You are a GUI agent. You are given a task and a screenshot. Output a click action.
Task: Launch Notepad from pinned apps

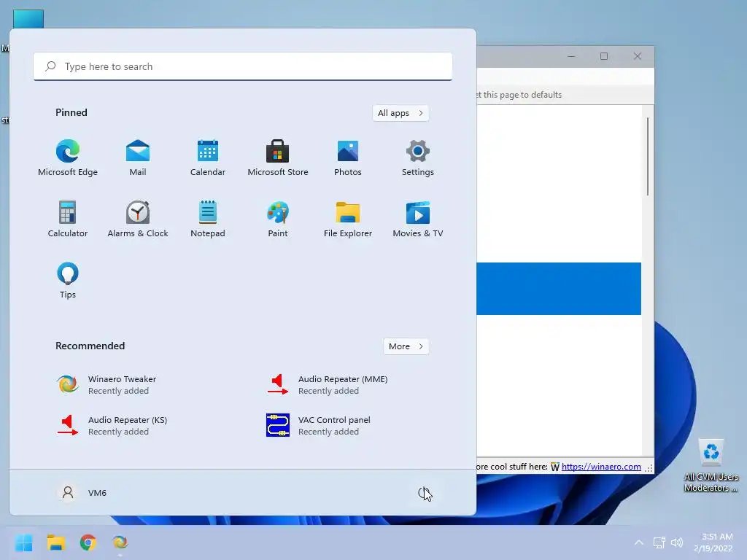[208, 219]
